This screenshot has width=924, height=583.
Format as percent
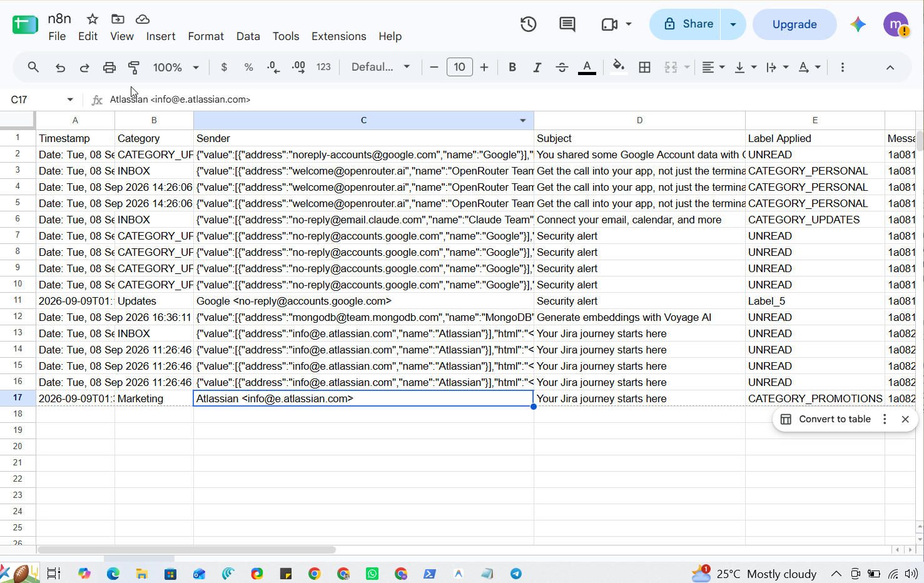coord(248,67)
